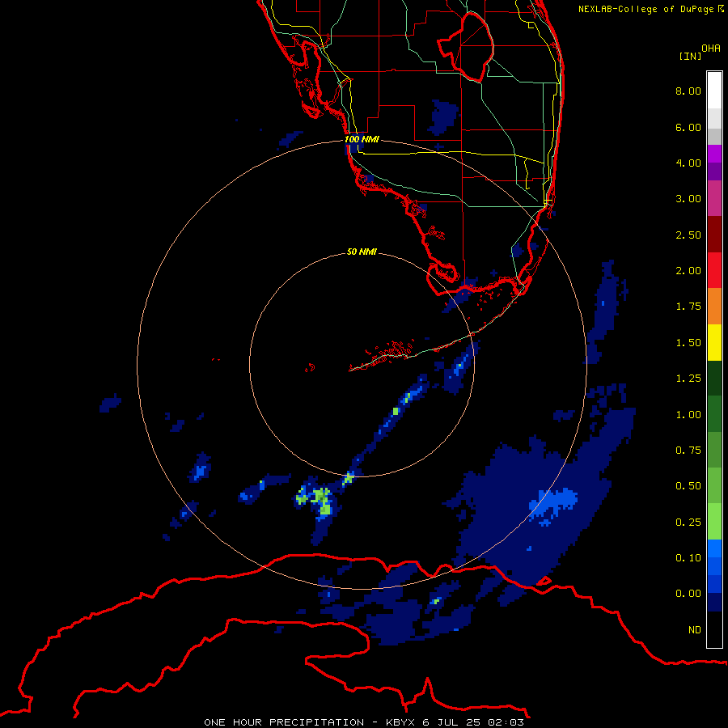Click the 3.00 legend value

click(688, 199)
